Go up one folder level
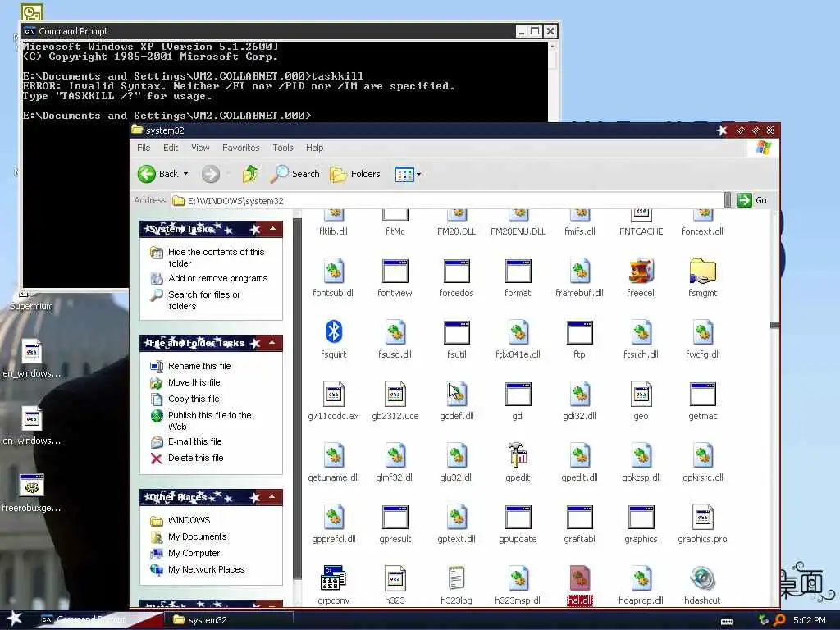The height and width of the screenshot is (630, 840). click(249, 174)
